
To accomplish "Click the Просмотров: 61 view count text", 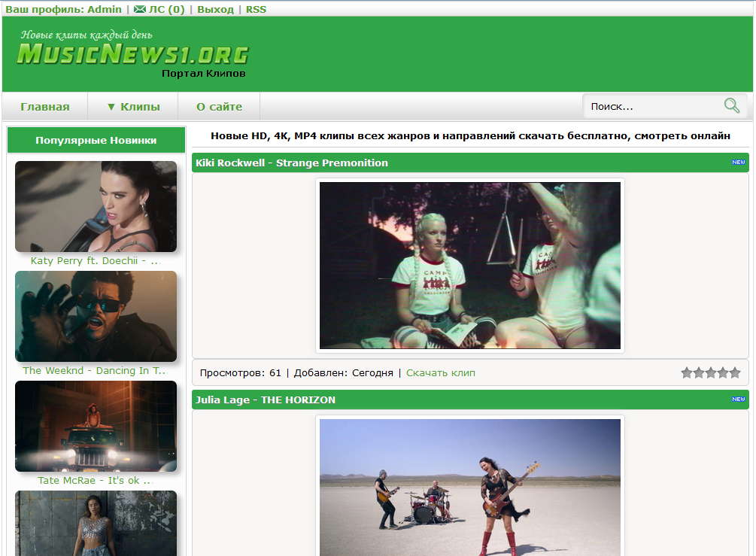I will pos(240,372).
